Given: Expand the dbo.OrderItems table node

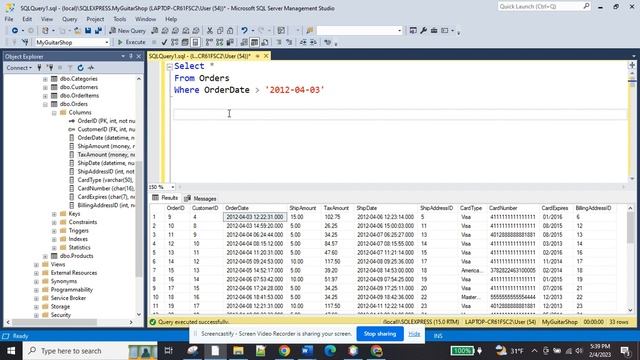Looking at the screenshot, I should point(45,96).
